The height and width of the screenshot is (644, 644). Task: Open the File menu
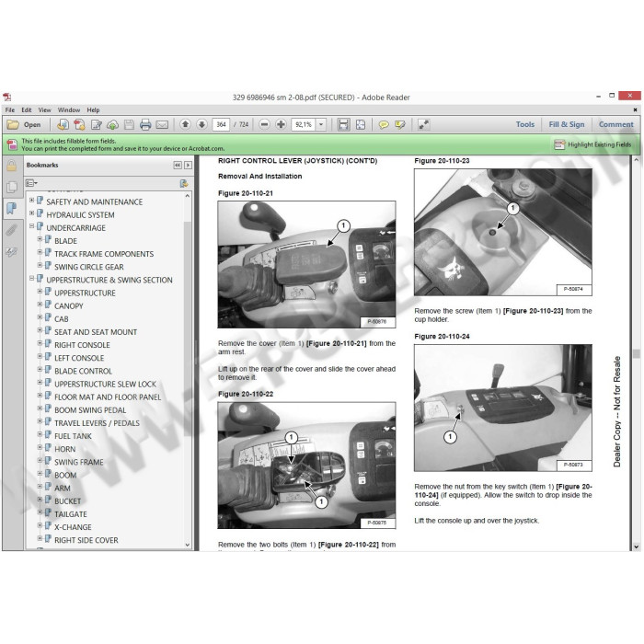coord(10,110)
